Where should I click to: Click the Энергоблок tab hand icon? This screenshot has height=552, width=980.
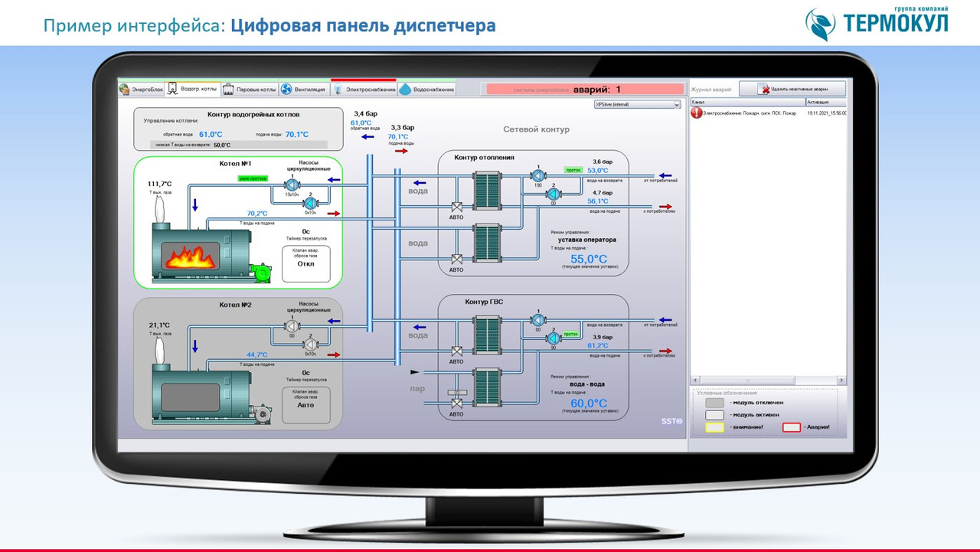pos(124,90)
